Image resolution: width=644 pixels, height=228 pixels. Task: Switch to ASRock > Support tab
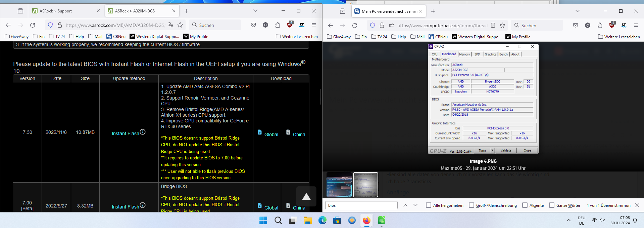click(66, 11)
